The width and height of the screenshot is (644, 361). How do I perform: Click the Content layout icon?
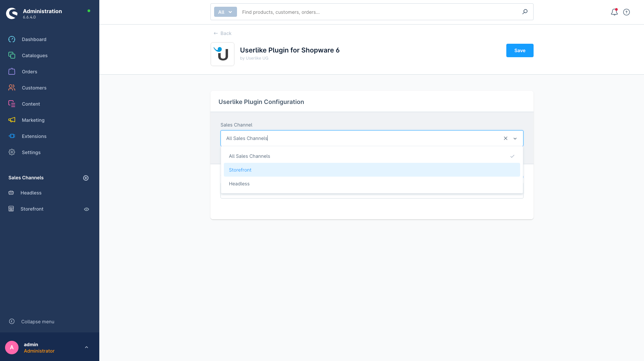coord(12,104)
